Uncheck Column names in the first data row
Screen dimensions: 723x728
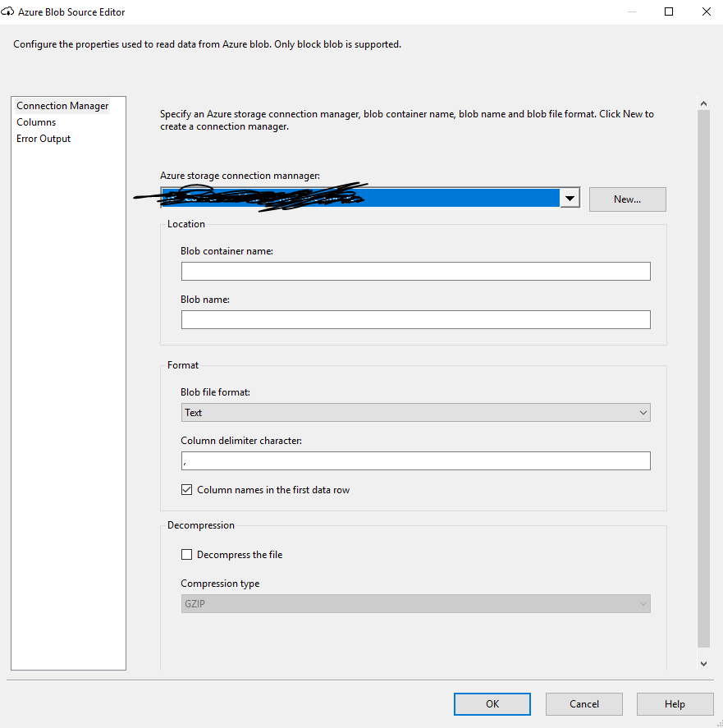[x=187, y=490]
